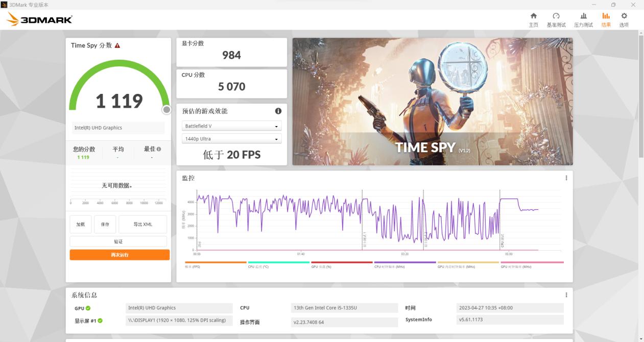644x342 pixels.
Task: Click the orange 再次运行 button
Action: [x=119, y=254]
